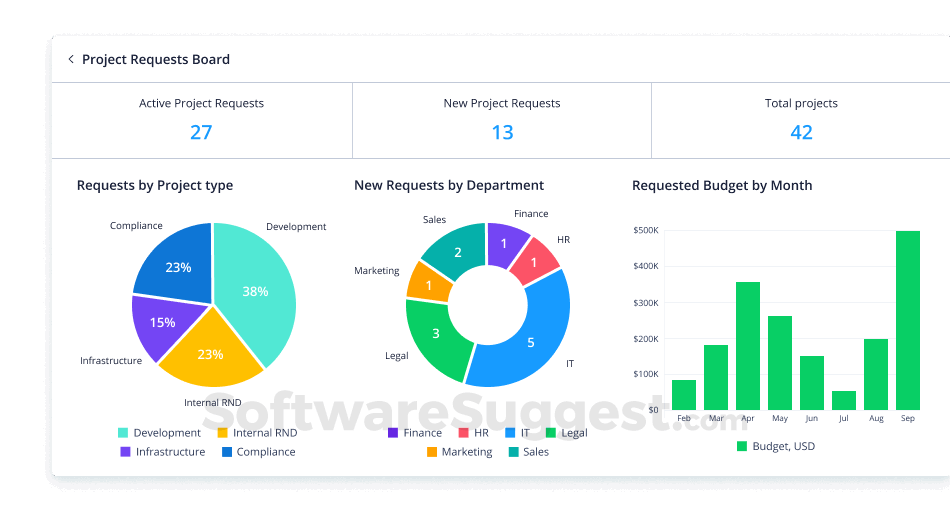950x510 pixels.
Task: Open New Project Requests count 13
Action: (502, 132)
